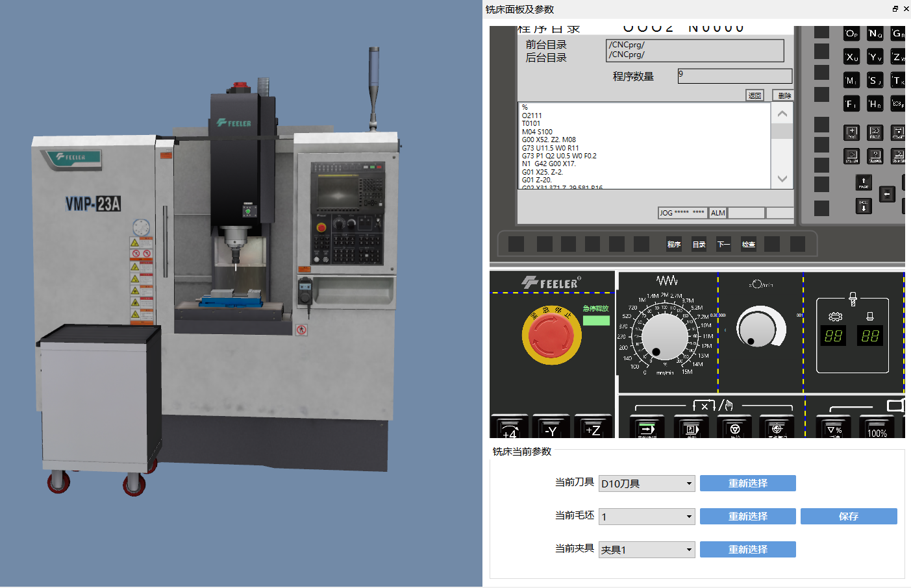Open the 当前夹具 夹具1 dropdown
Screen dimensions: 911x588
[x=647, y=550]
